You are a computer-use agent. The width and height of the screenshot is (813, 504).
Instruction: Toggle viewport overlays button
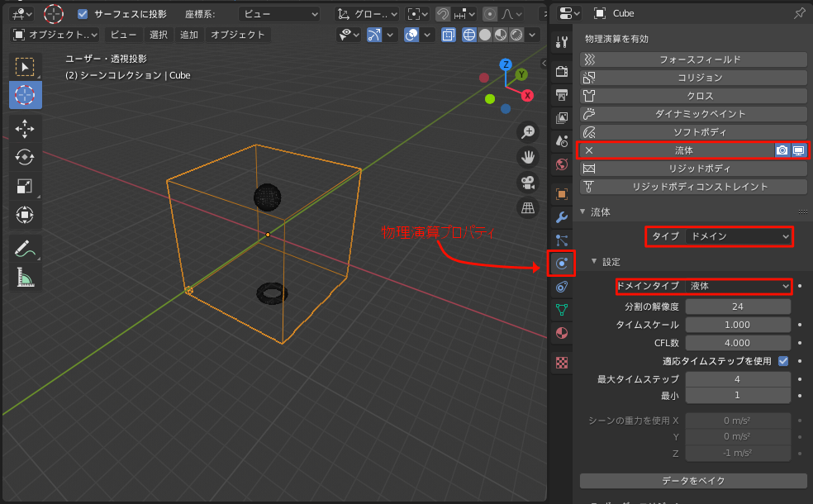click(411, 35)
